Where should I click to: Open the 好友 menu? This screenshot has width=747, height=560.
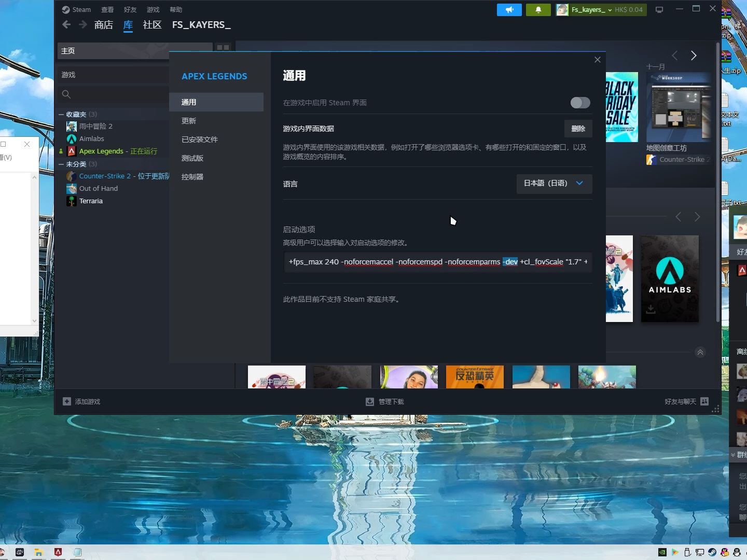[x=130, y=9]
